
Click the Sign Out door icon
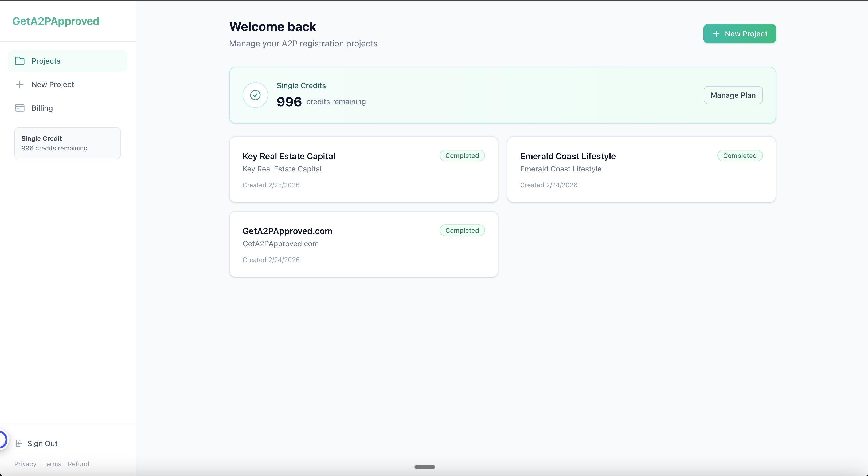pyautogui.click(x=19, y=443)
